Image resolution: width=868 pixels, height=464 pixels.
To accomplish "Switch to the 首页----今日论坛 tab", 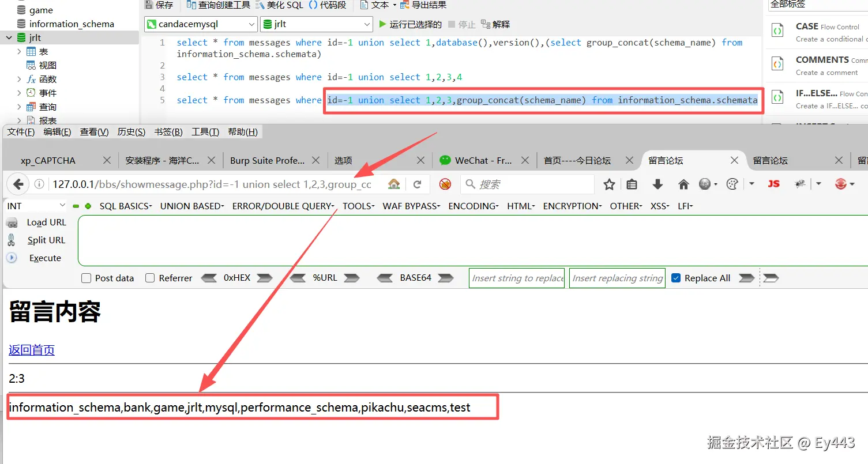I will (577, 160).
